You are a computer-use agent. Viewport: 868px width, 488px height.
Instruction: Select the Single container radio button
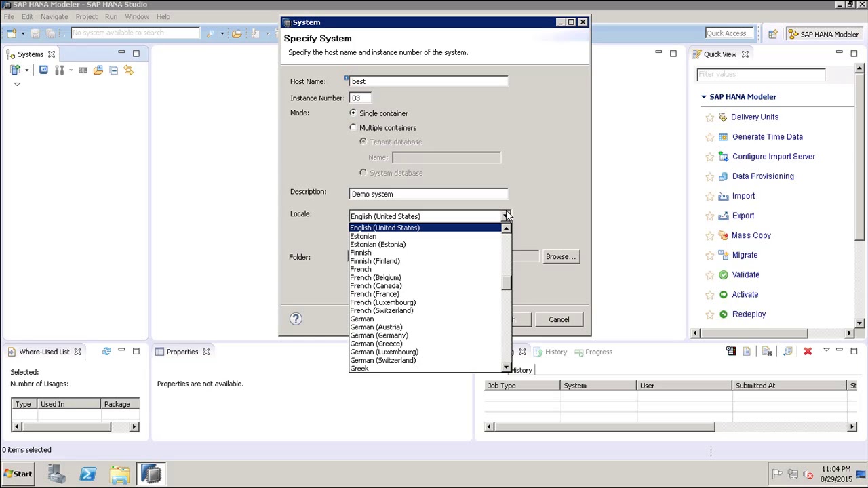pyautogui.click(x=353, y=113)
